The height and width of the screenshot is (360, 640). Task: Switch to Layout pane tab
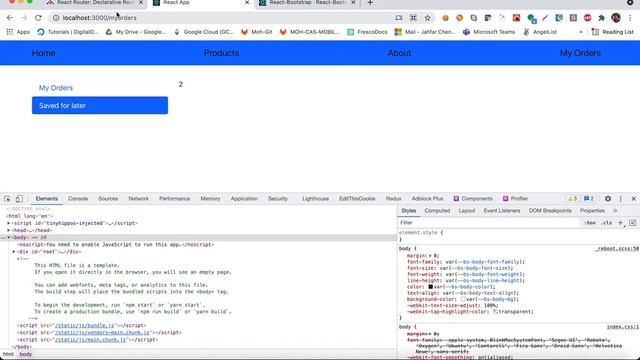(x=467, y=211)
